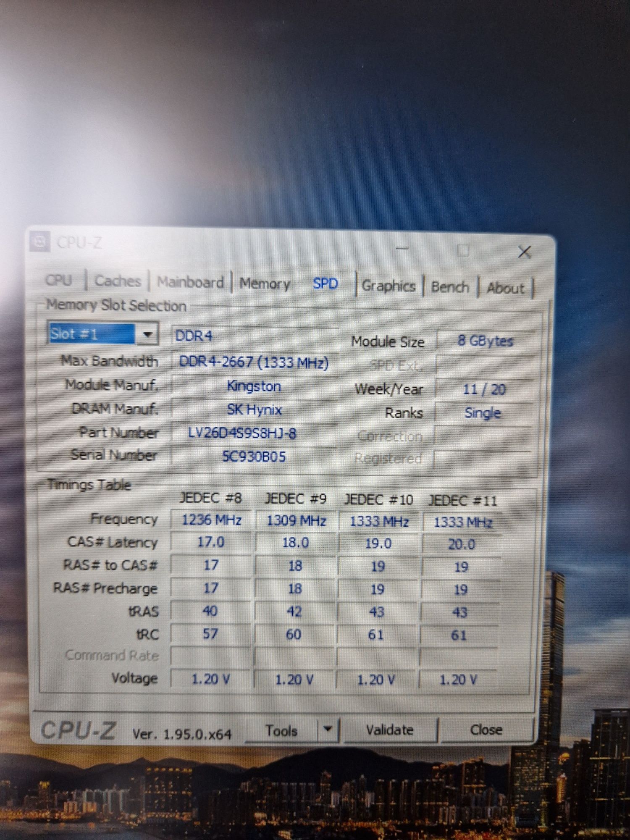Click the 1309 MHz frequency cell
Viewport: 630px width, 840px height.
click(x=296, y=521)
